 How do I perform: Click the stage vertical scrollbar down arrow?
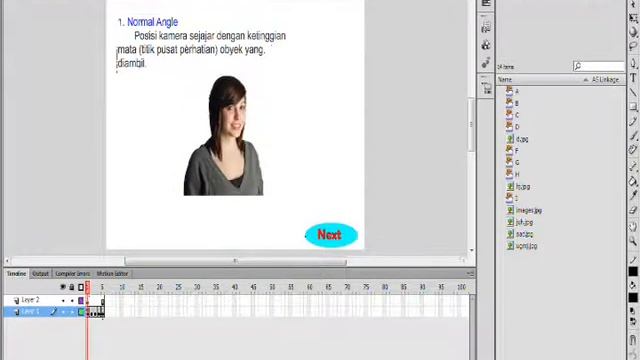[x=471, y=250]
